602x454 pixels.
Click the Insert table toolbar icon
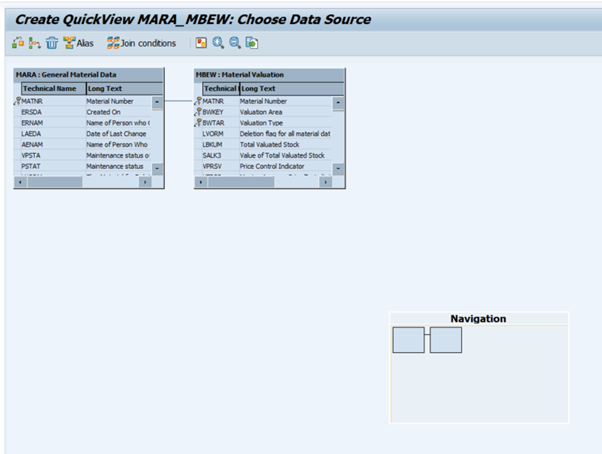click(x=18, y=43)
